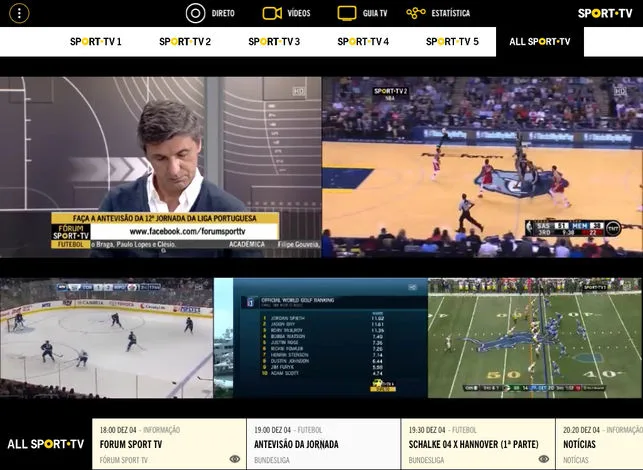Click the SPORT TV logo
The height and width of the screenshot is (470, 643).
tap(605, 14)
